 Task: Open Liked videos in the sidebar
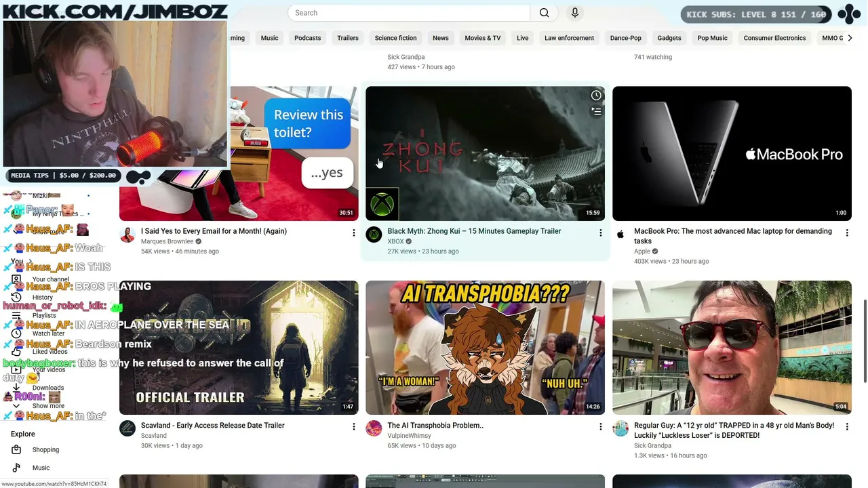[x=50, y=352]
